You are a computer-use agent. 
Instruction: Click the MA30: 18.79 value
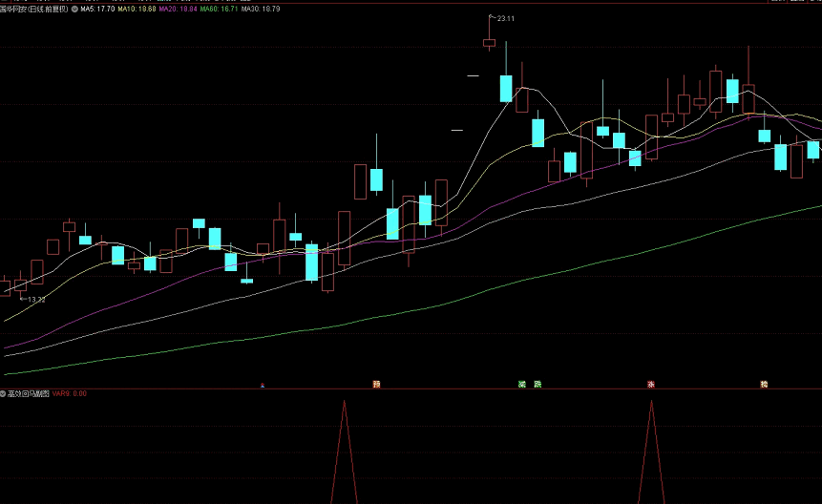pyautogui.click(x=261, y=10)
